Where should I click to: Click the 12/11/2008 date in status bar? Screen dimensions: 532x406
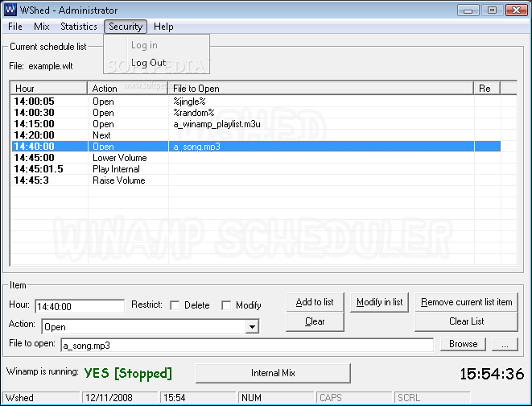point(120,397)
